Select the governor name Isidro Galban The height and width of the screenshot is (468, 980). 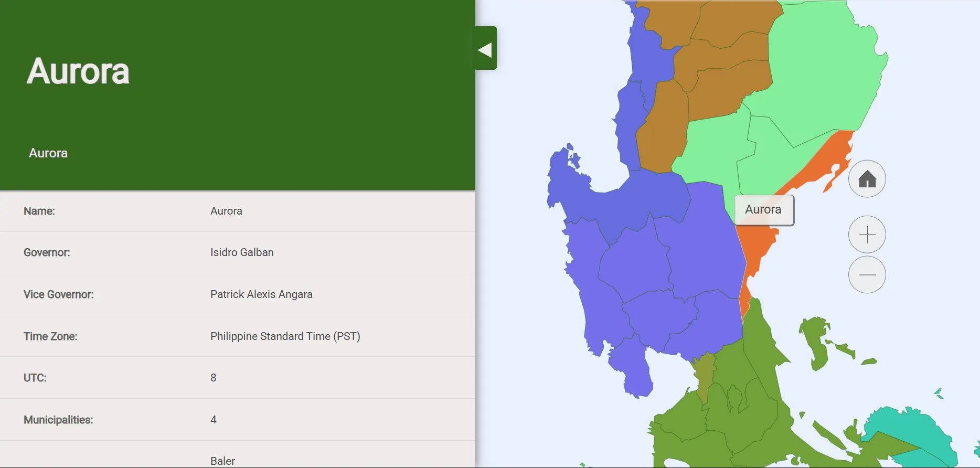242,252
